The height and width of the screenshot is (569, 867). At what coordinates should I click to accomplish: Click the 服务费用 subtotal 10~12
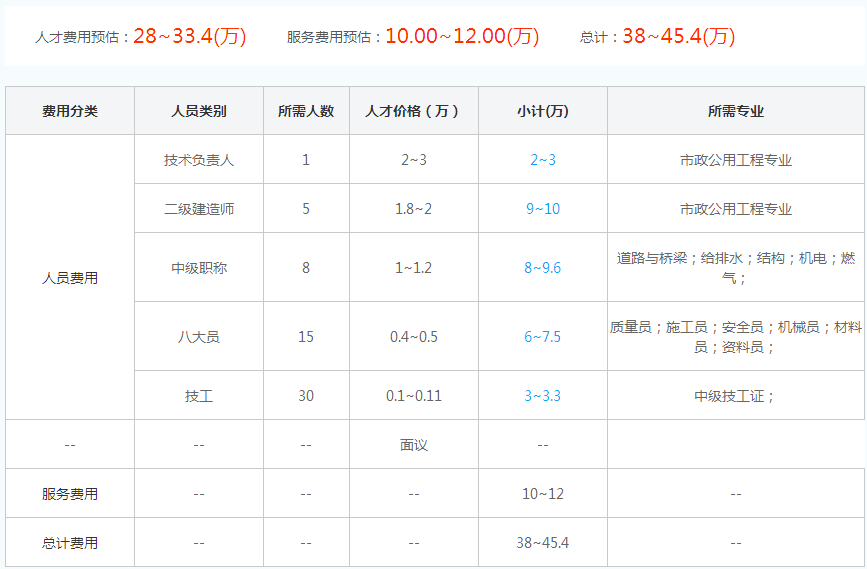click(543, 493)
